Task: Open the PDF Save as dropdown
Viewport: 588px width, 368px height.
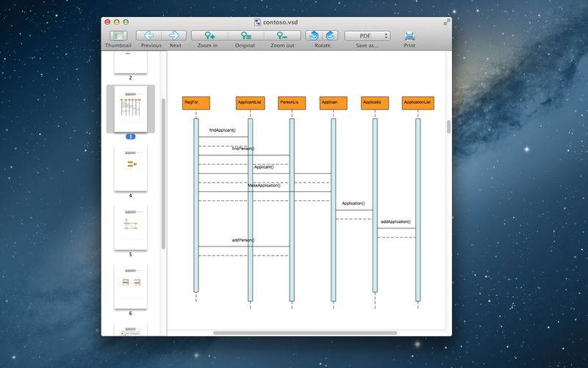Action: (x=367, y=36)
